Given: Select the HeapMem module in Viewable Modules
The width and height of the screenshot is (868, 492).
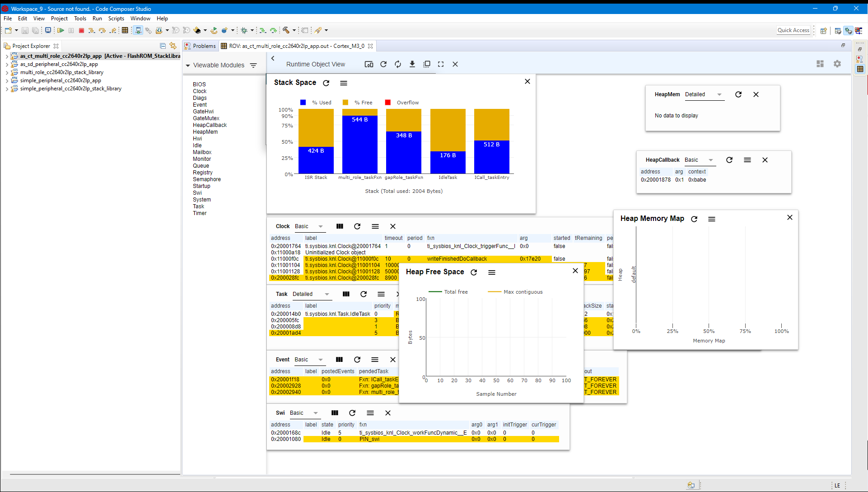Looking at the screenshot, I should coord(205,132).
